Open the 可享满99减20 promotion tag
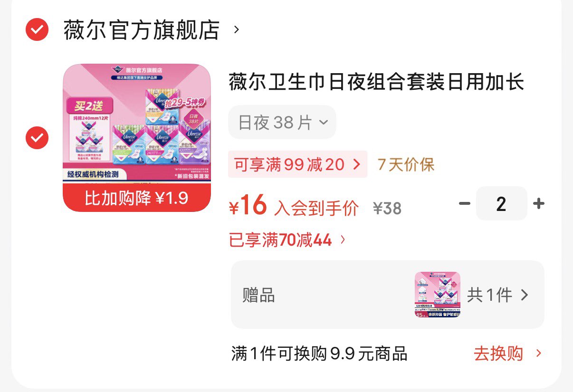Image resolution: width=573 pixels, height=392 pixels. (297, 164)
